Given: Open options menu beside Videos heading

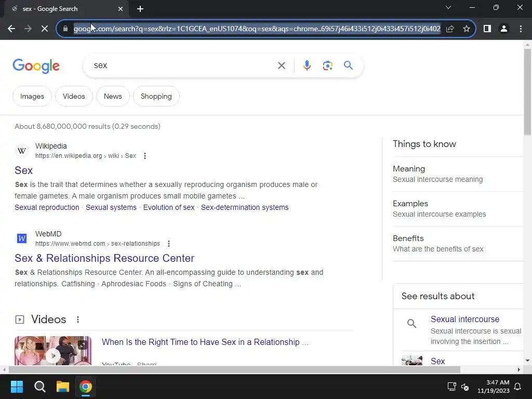Looking at the screenshot, I should pyautogui.click(x=78, y=320).
